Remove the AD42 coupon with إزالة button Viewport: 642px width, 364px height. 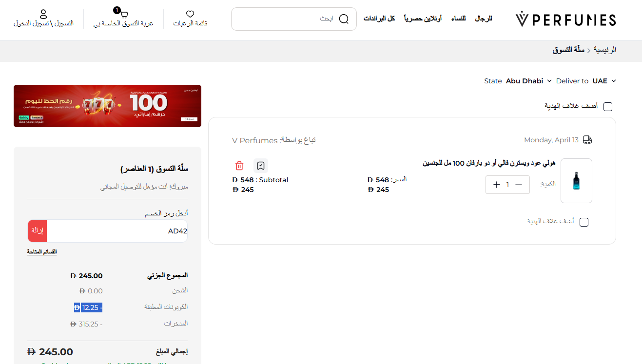pos(37,230)
